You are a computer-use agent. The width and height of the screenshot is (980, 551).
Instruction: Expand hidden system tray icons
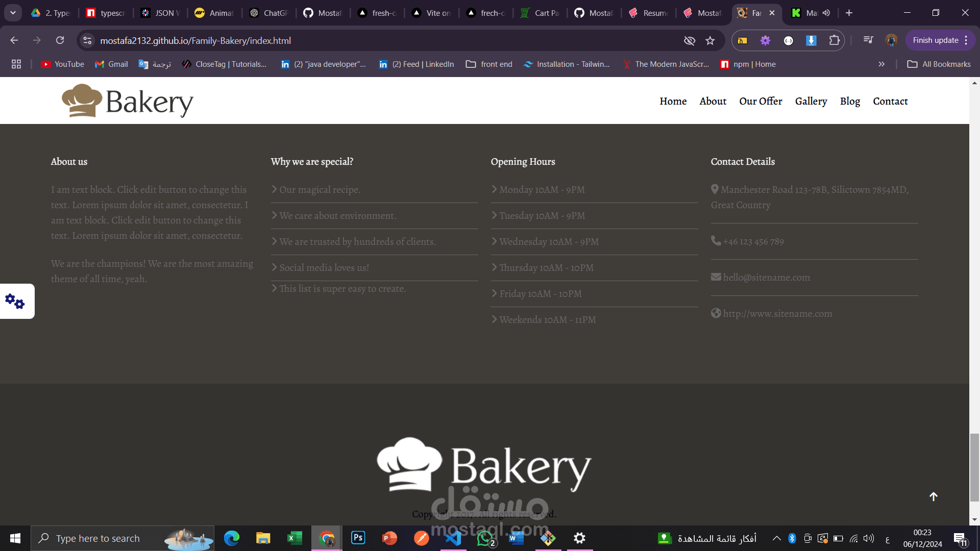776,538
